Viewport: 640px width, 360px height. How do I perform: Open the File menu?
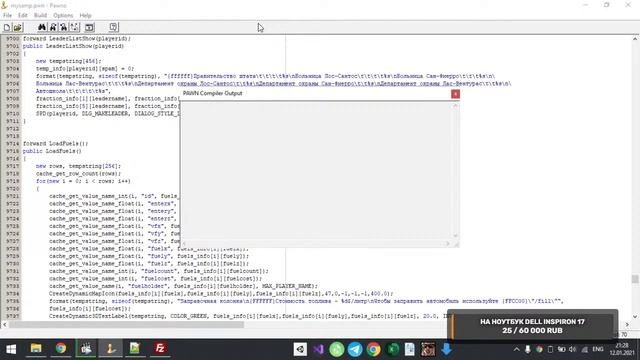pyautogui.click(x=7, y=15)
